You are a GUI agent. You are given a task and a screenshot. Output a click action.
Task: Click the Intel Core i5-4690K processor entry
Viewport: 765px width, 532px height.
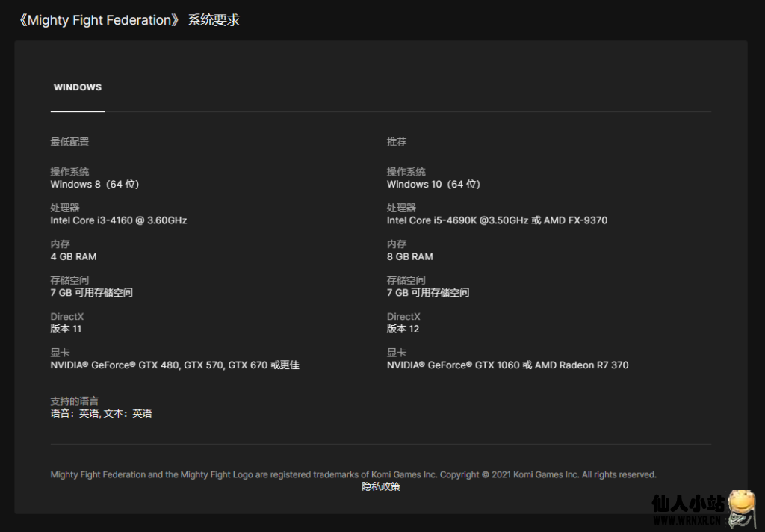[497, 220]
